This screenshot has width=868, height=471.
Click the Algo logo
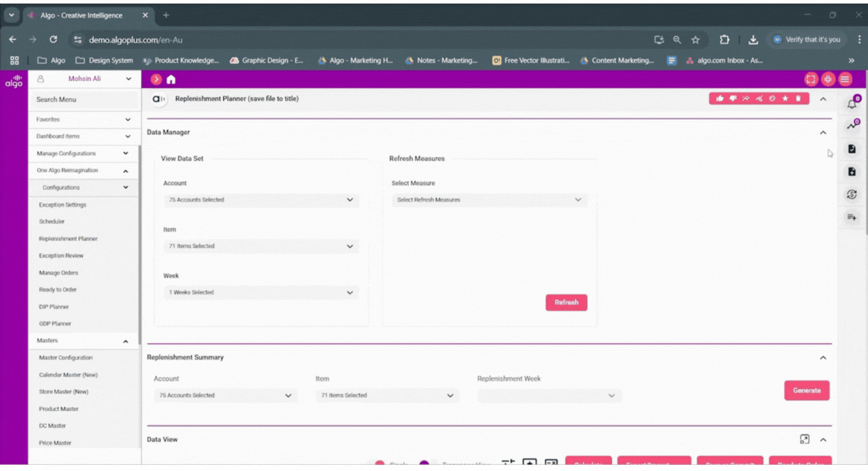pyautogui.click(x=14, y=81)
